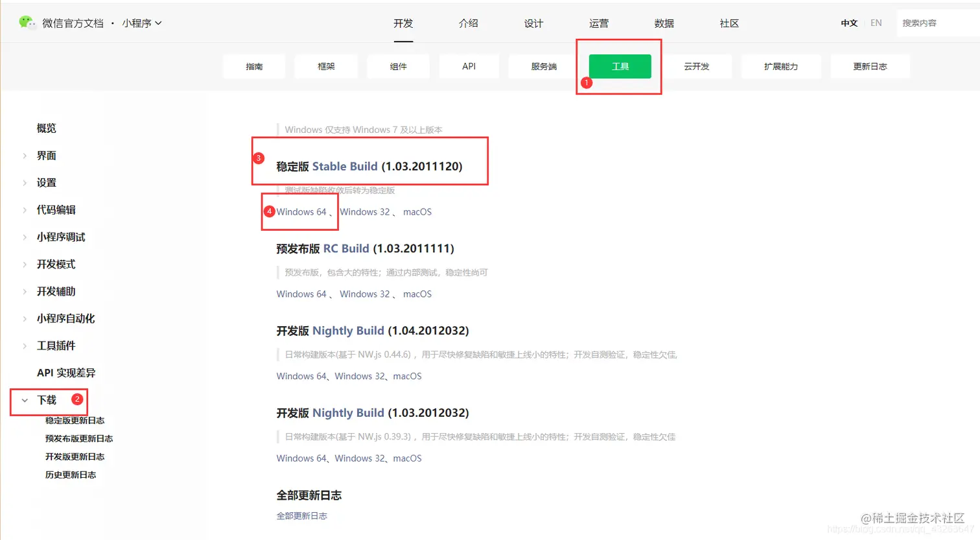Click the RC Build heading link
This screenshot has width=980, height=540.
coord(346,248)
